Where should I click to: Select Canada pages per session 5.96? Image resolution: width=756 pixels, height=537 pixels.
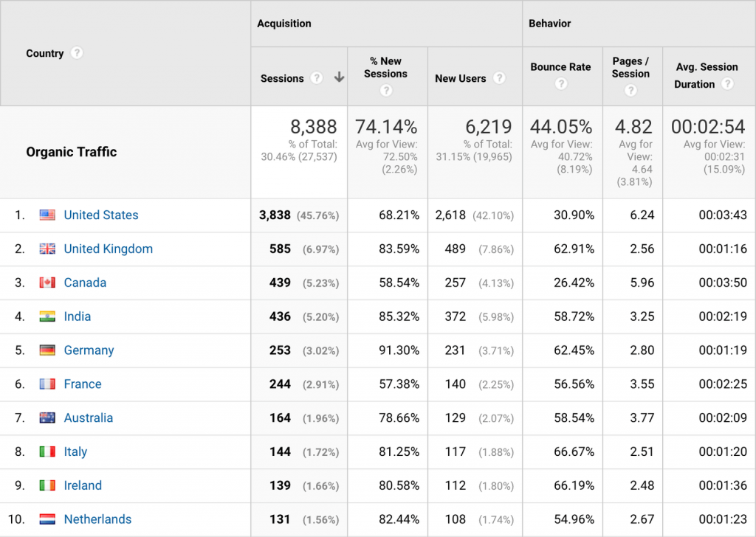point(642,283)
